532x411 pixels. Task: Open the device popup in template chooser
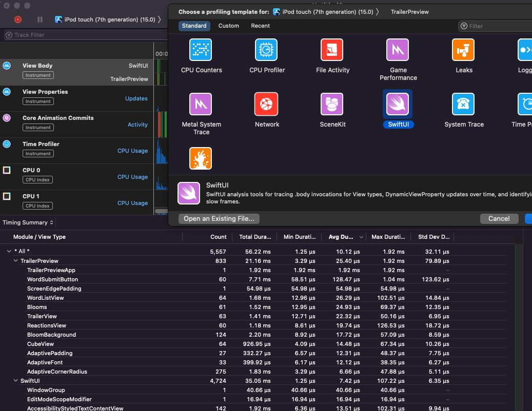click(326, 12)
